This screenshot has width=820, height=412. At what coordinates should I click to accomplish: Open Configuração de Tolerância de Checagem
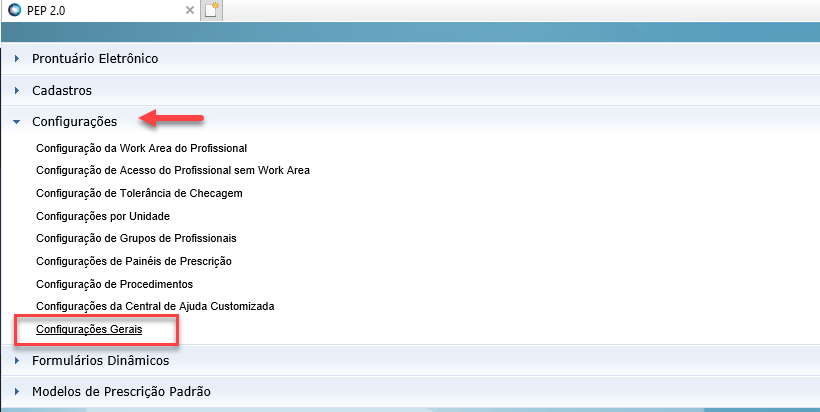[139, 193]
